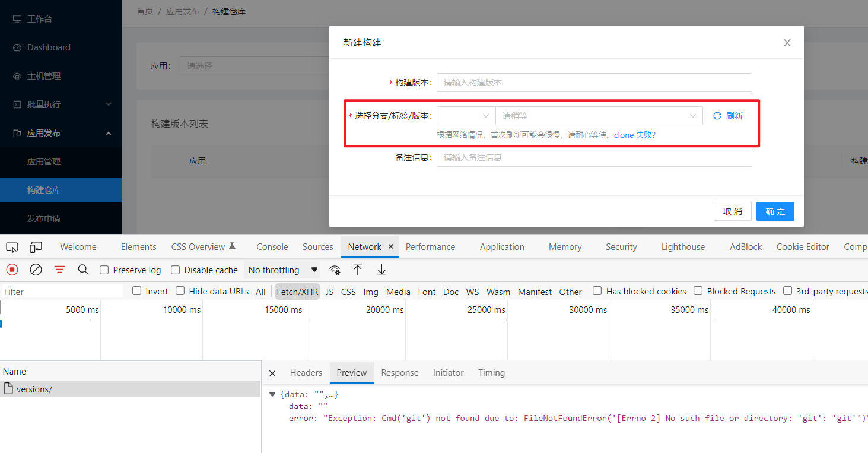Click the inspect element picker icon

tap(12, 247)
